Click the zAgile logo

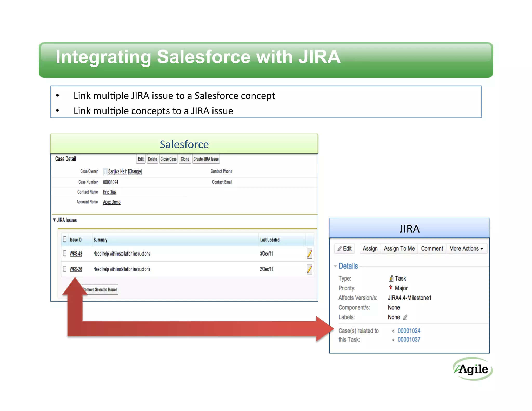pyautogui.click(x=473, y=369)
